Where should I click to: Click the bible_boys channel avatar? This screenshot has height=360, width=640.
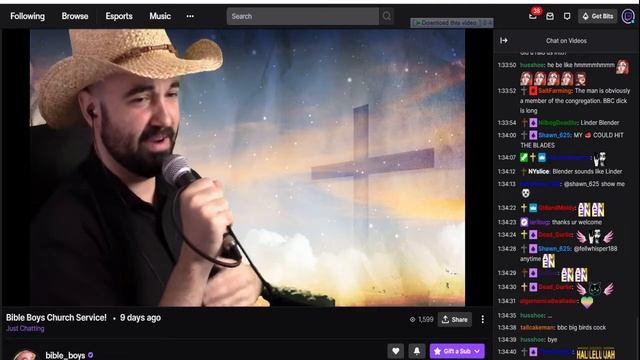(24, 355)
